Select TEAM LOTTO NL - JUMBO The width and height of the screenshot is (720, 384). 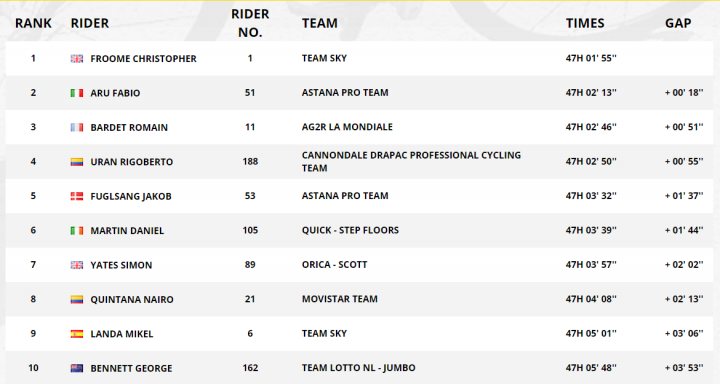358,368
